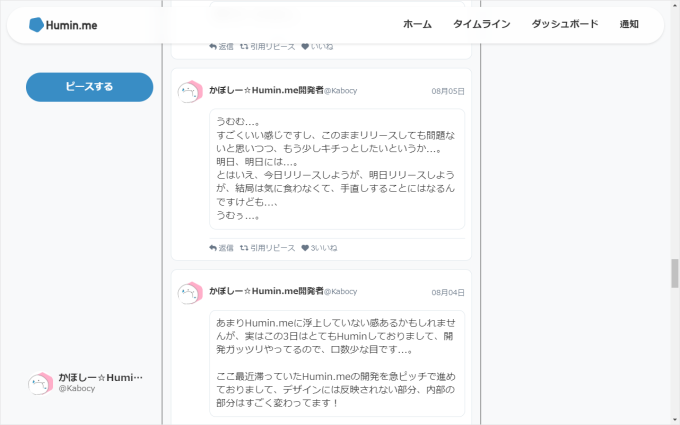The width and height of the screenshot is (680, 425).
Task: Click the ピースする button
Action: pos(89,87)
